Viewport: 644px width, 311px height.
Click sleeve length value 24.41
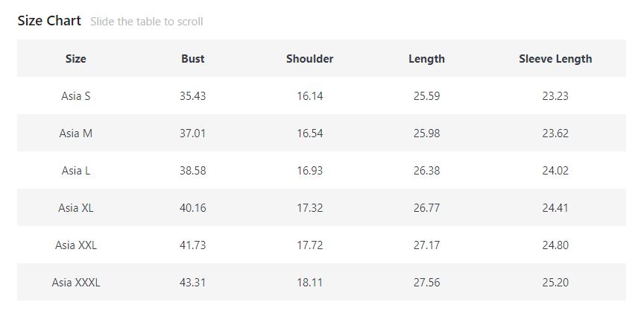point(555,208)
